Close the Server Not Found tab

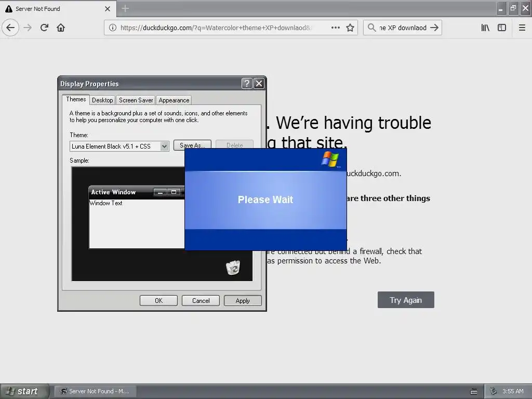pos(108,9)
